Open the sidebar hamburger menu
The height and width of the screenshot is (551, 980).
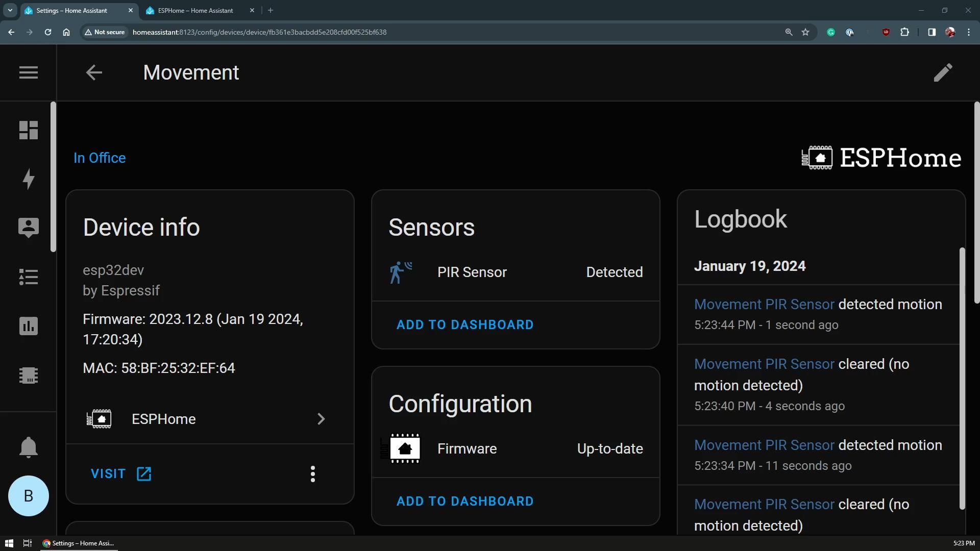pos(29,72)
